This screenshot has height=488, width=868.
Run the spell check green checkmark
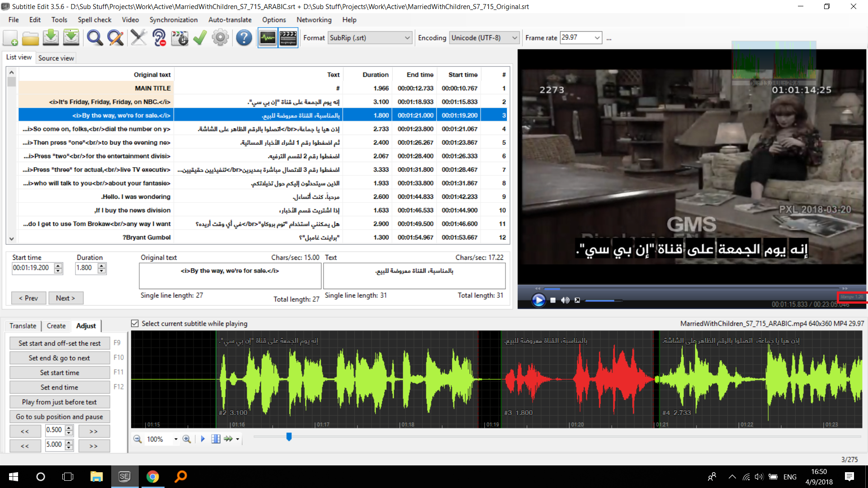(200, 38)
